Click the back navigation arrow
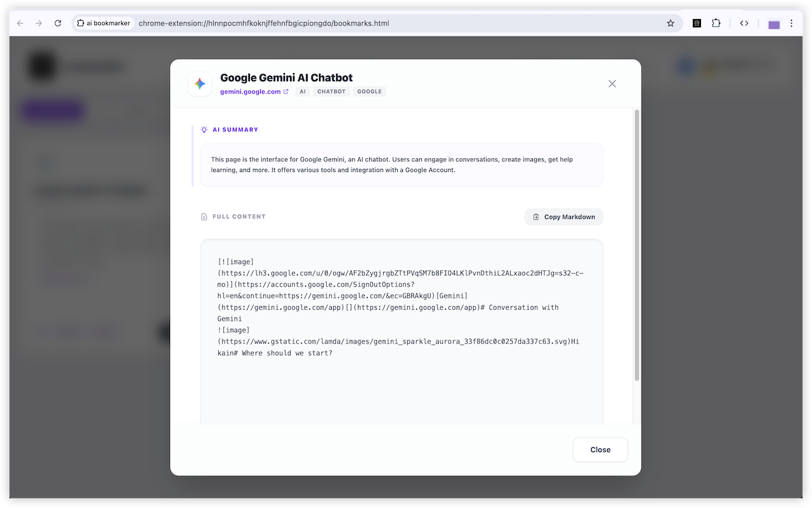The width and height of the screenshot is (812, 508). 20,23
